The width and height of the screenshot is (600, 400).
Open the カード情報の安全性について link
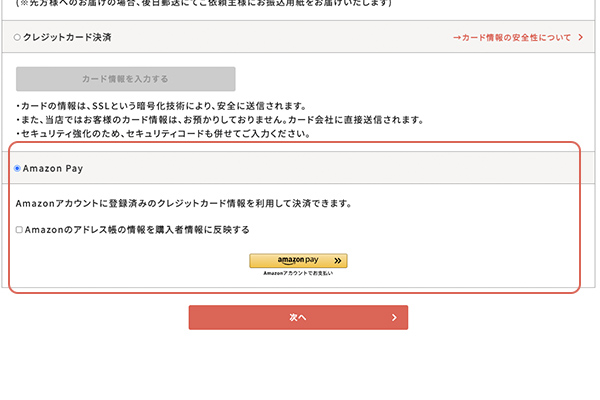pos(517,37)
